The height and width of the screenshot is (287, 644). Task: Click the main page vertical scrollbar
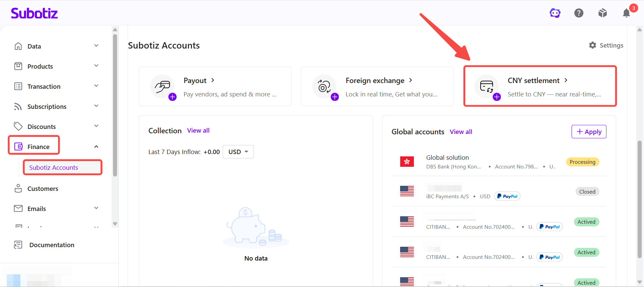coord(640,199)
